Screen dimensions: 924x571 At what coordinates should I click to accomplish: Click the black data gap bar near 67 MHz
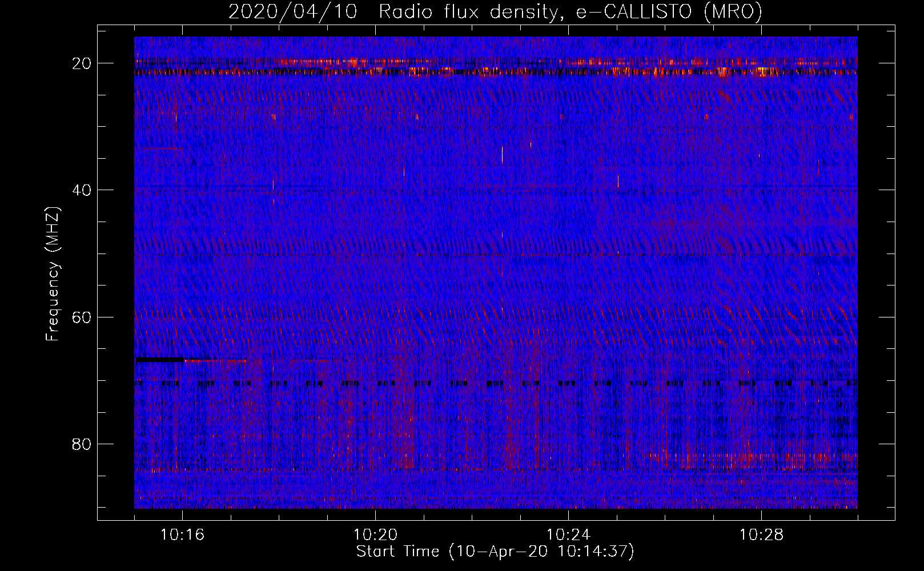(x=159, y=360)
